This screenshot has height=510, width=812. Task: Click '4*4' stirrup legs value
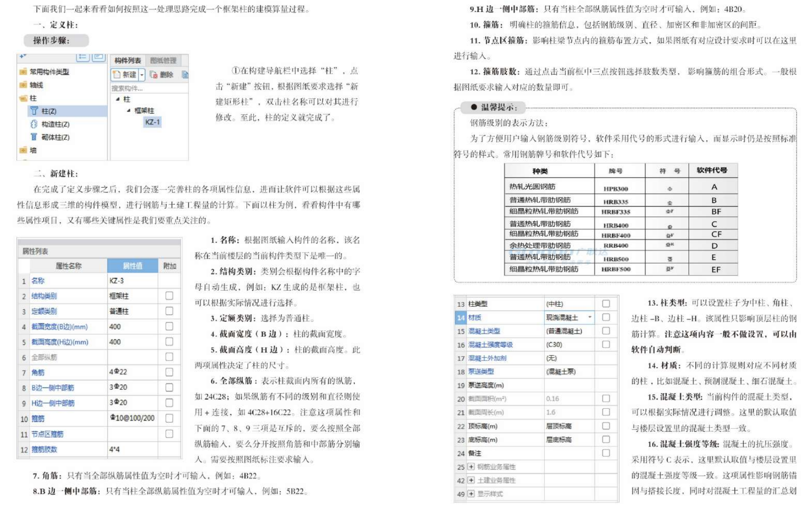(x=115, y=449)
